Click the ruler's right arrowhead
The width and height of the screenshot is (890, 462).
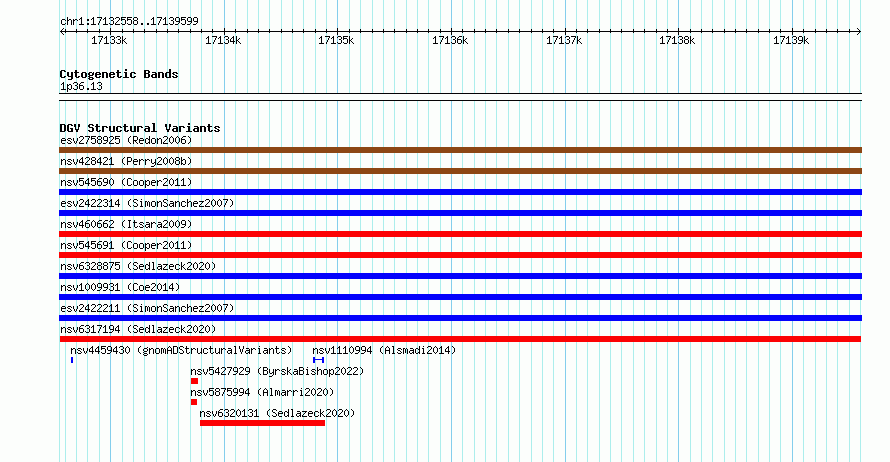tap(859, 32)
